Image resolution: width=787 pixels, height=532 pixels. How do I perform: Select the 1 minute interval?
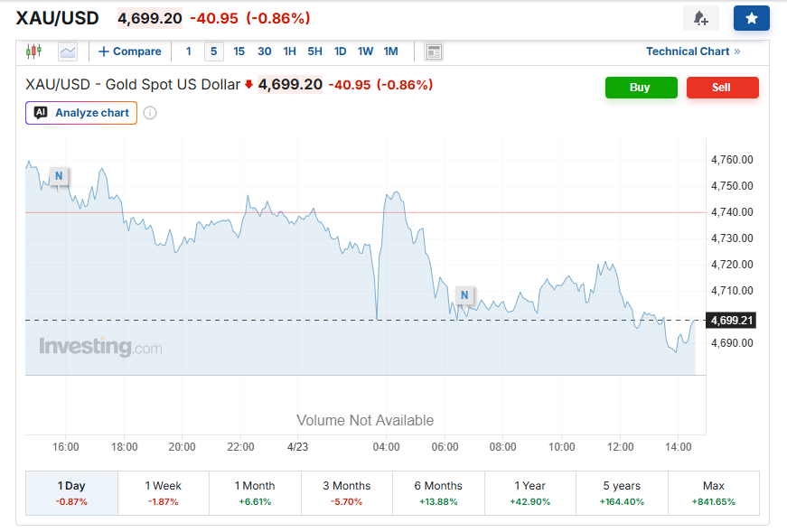point(189,51)
